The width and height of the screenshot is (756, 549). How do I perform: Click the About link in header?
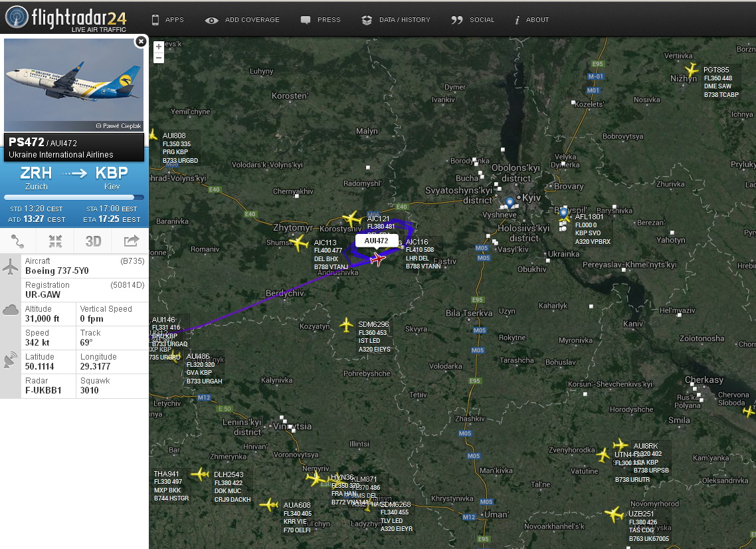click(531, 20)
